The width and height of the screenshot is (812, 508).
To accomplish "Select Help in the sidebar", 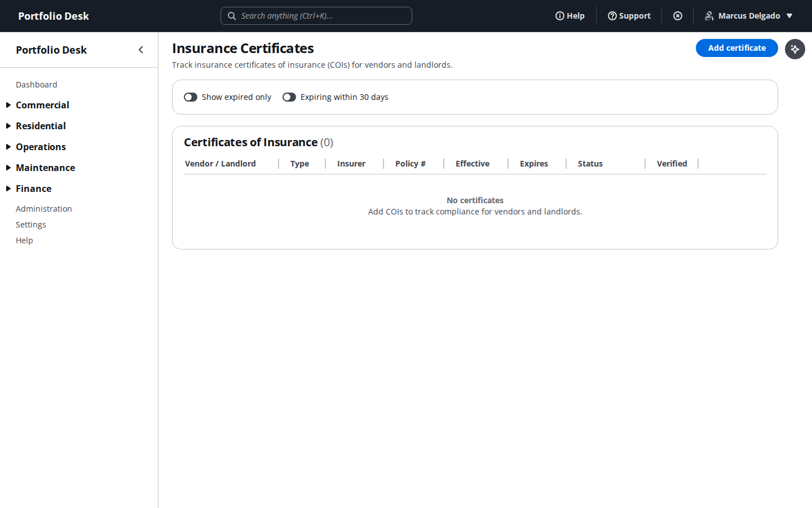I will coord(24,240).
